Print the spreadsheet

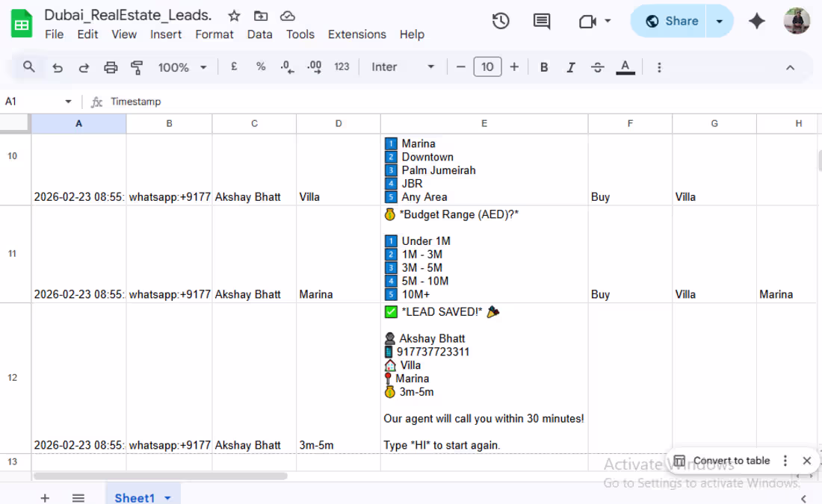coord(111,67)
